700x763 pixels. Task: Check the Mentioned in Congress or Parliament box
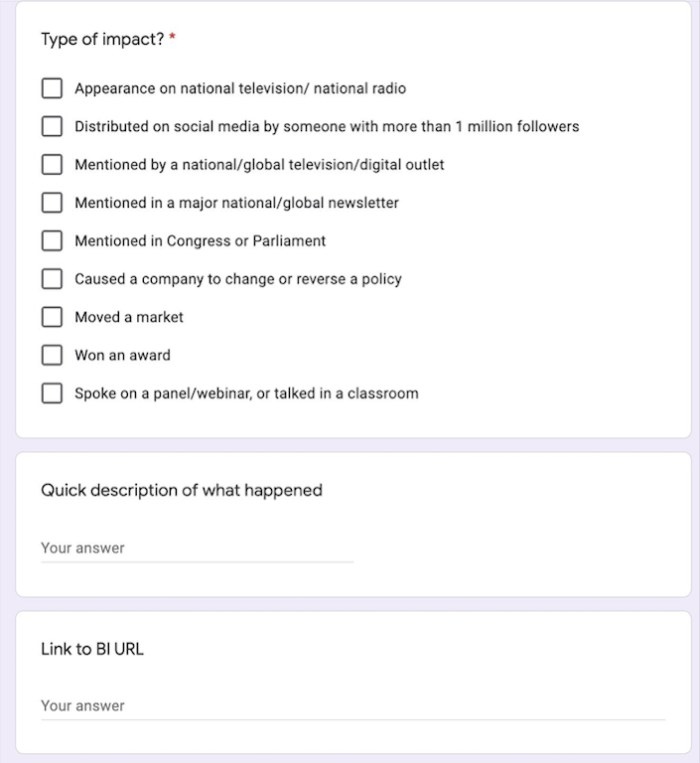(52, 240)
